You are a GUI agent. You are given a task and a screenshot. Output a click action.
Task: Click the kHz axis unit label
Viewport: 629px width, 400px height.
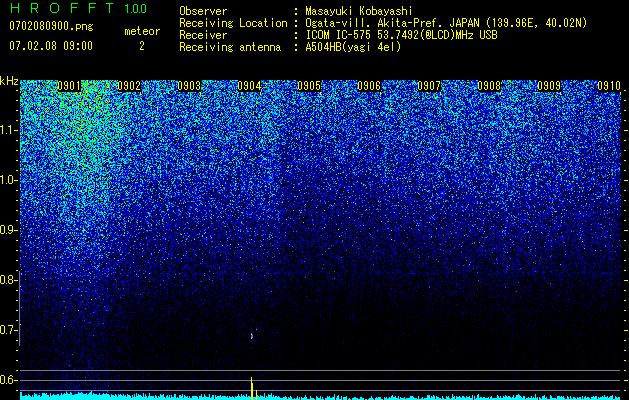click(9, 81)
